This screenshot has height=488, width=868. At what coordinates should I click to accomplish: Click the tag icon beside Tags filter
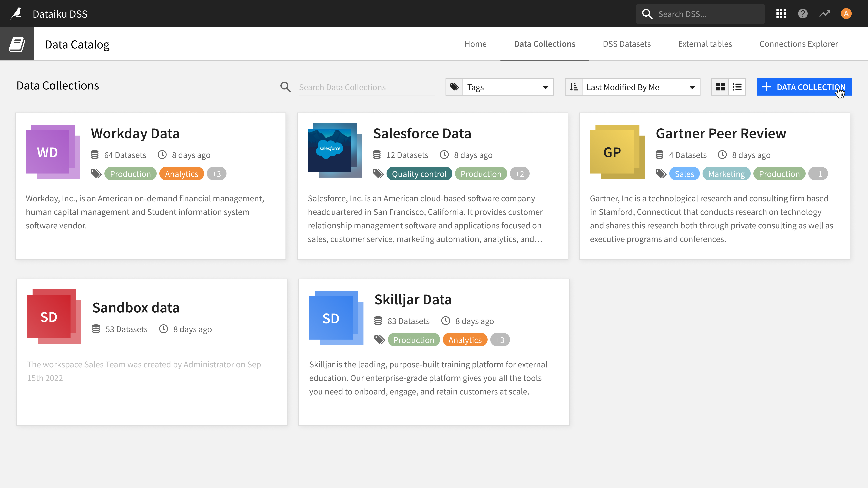[455, 87]
